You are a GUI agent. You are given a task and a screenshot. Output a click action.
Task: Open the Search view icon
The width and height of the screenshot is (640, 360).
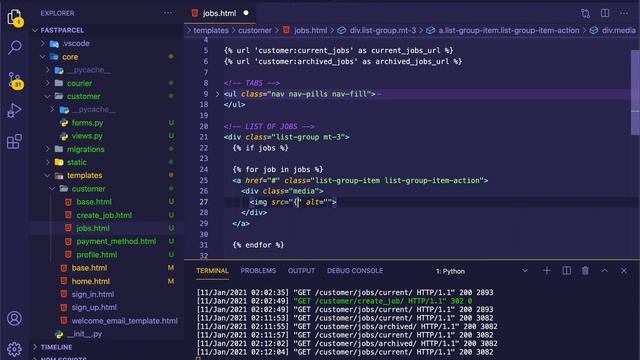(x=14, y=47)
